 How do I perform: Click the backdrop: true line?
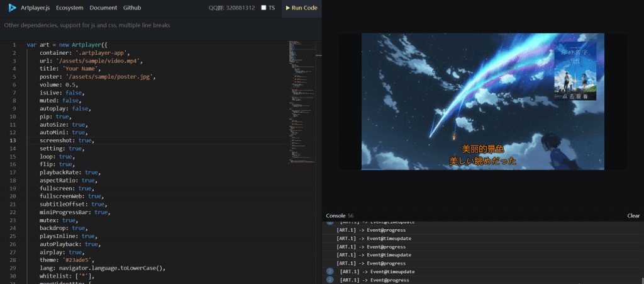pyautogui.click(x=64, y=228)
